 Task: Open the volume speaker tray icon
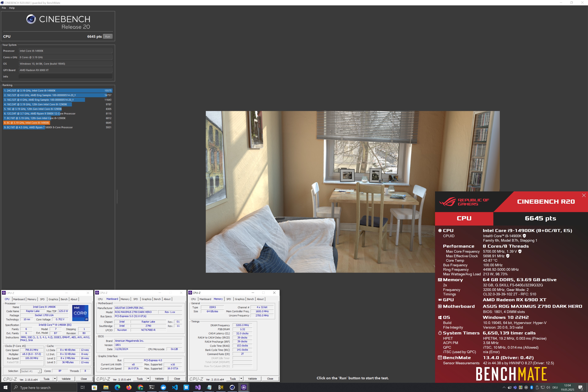point(548,388)
